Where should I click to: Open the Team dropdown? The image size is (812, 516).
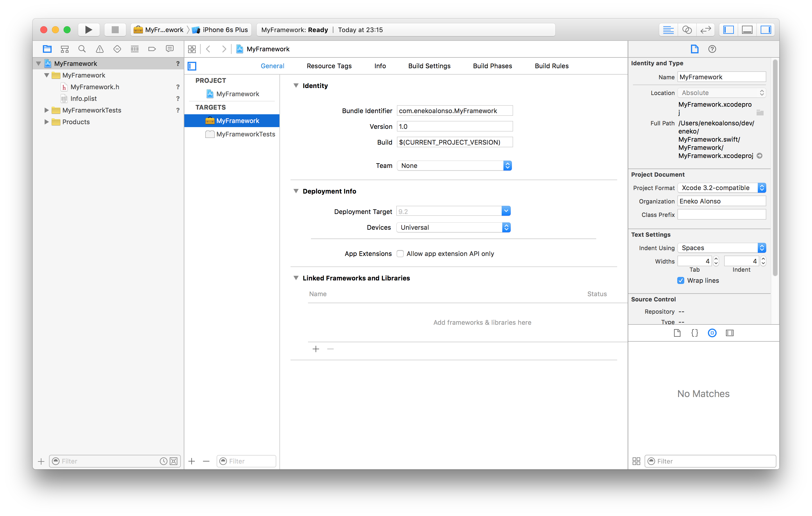[454, 166]
